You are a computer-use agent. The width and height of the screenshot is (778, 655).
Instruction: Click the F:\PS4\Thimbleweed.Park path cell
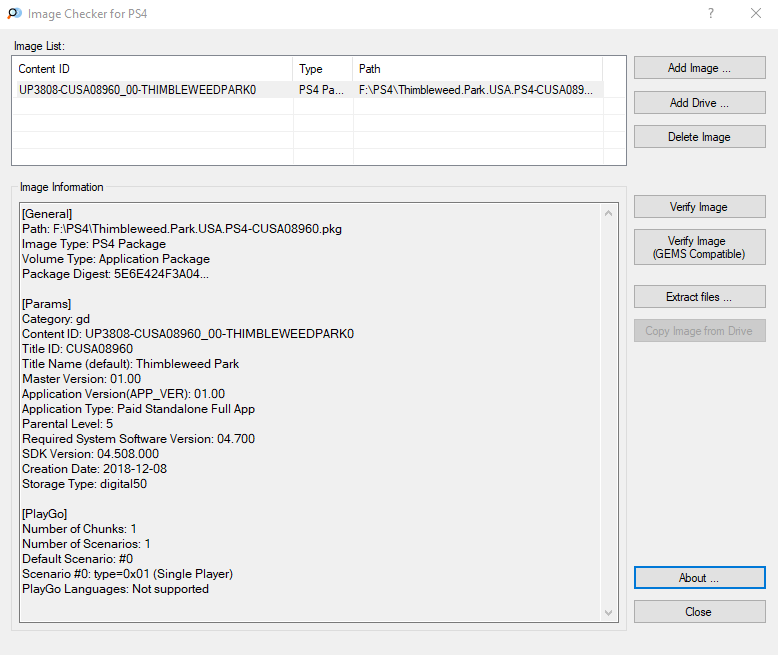point(476,90)
